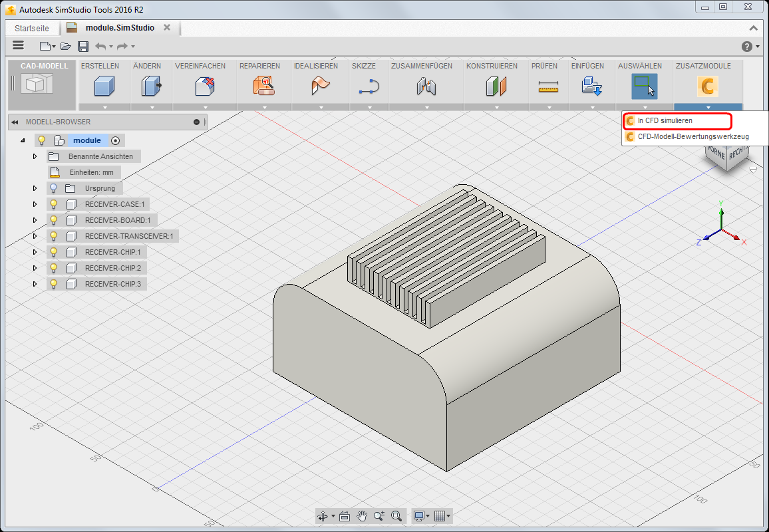Expand the RECEIVER-CASE:1 node

coord(35,204)
